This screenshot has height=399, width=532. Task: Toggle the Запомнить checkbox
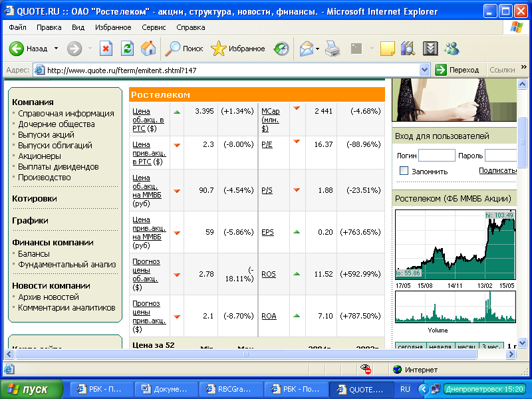coord(404,171)
